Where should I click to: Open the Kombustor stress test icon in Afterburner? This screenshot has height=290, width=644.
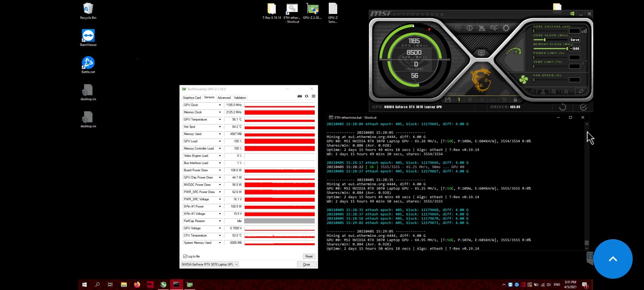click(458, 28)
